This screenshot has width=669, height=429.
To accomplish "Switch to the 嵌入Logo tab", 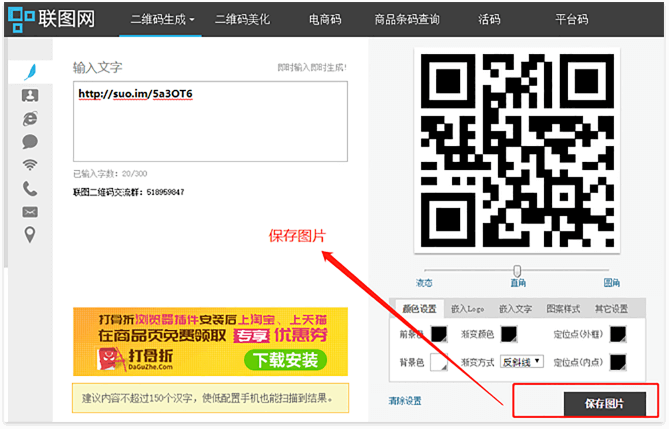I will 468,309.
